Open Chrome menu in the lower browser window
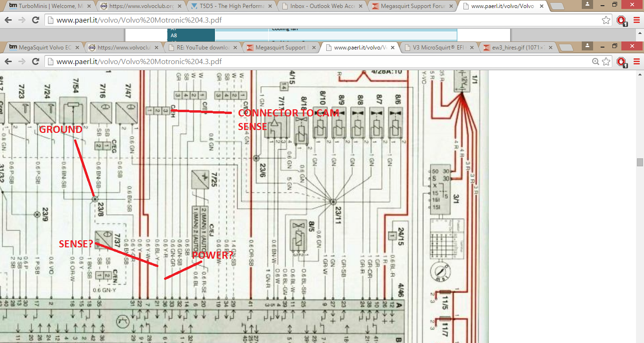 point(636,62)
